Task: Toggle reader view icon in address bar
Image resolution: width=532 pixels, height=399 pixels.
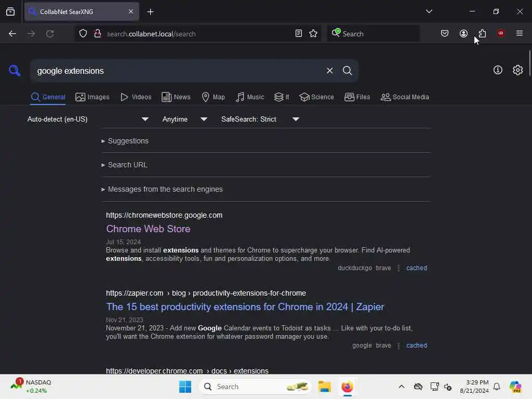Action: click(x=299, y=34)
